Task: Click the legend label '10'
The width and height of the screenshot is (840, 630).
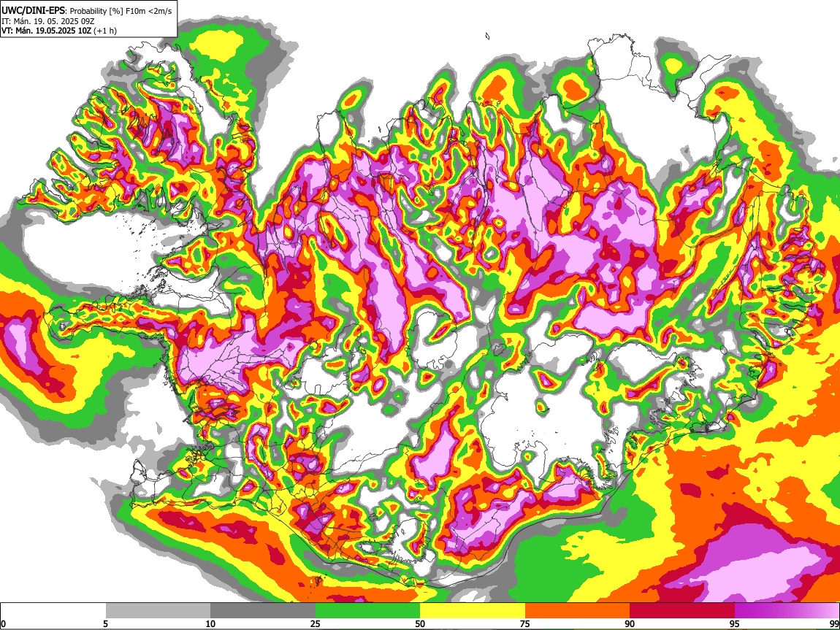Action: (x=210, y=623)
